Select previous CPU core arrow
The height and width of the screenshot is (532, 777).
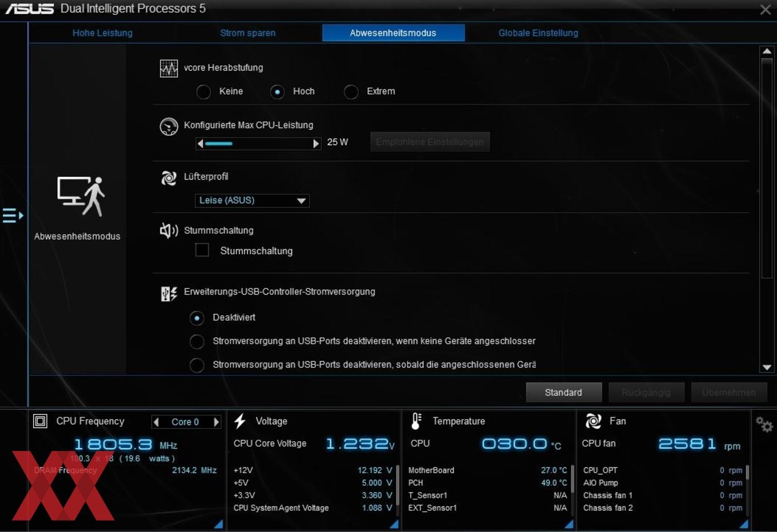pos(156,422)
